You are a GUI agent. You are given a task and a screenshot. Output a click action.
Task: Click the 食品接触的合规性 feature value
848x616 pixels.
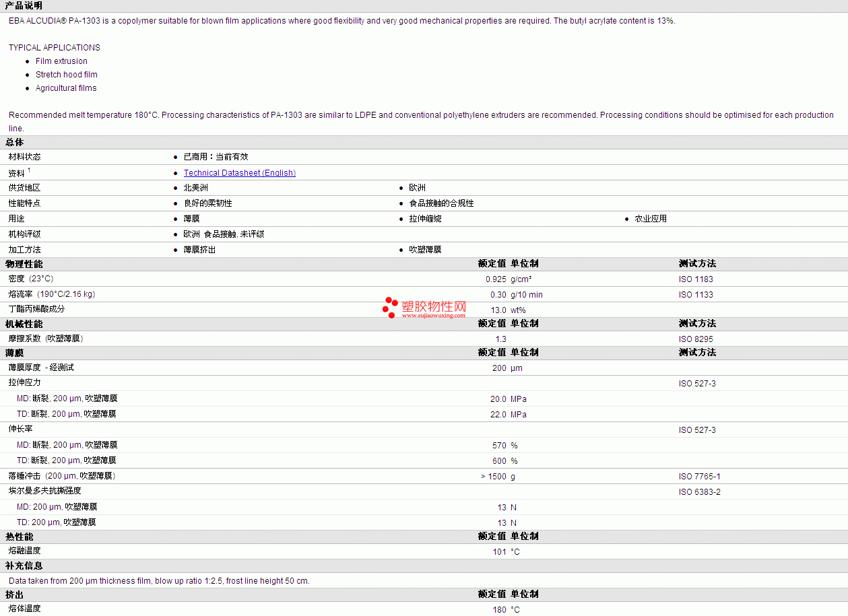point(442,203)
